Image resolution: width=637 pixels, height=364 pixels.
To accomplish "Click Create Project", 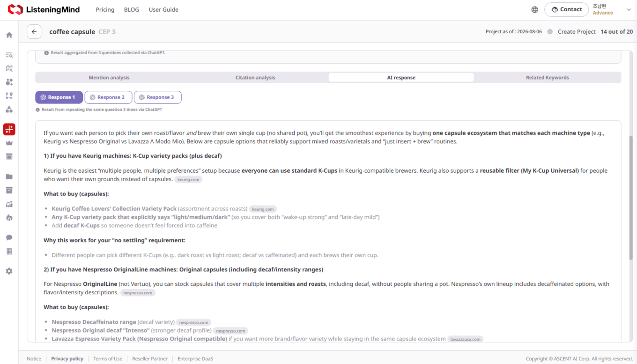I will [577, 32].
